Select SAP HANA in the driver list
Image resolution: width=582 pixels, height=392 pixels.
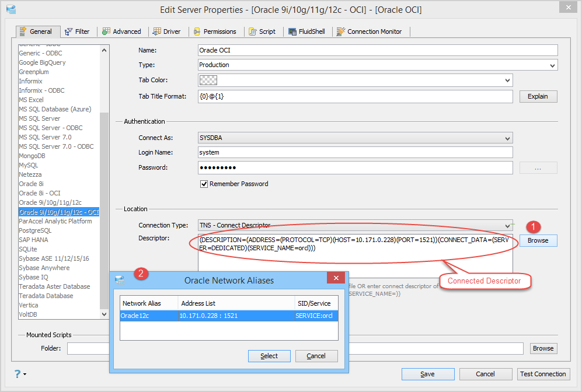click(x=33, y=240)
